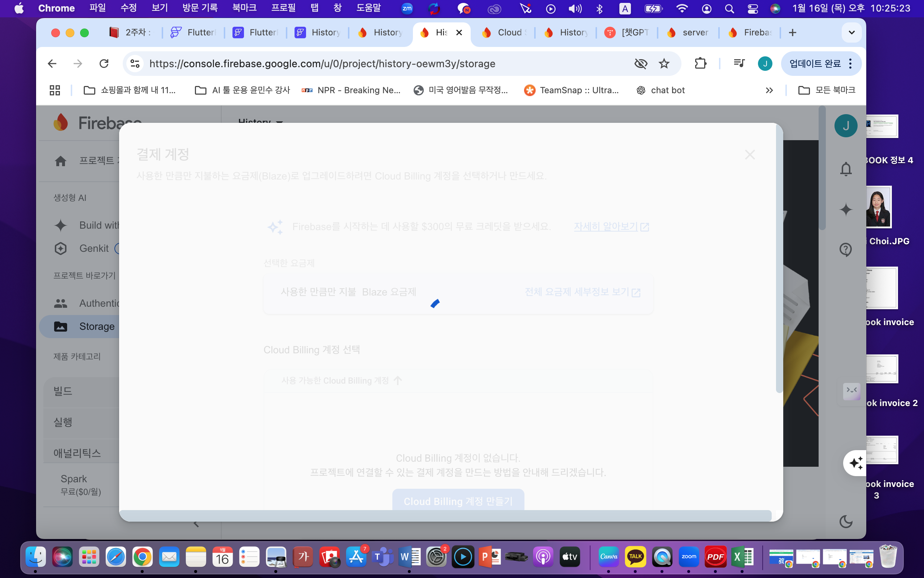Collapse the sidebar with chevron
Screen dimensions: 924x578
pyautogui.click(x=196, y=524)
